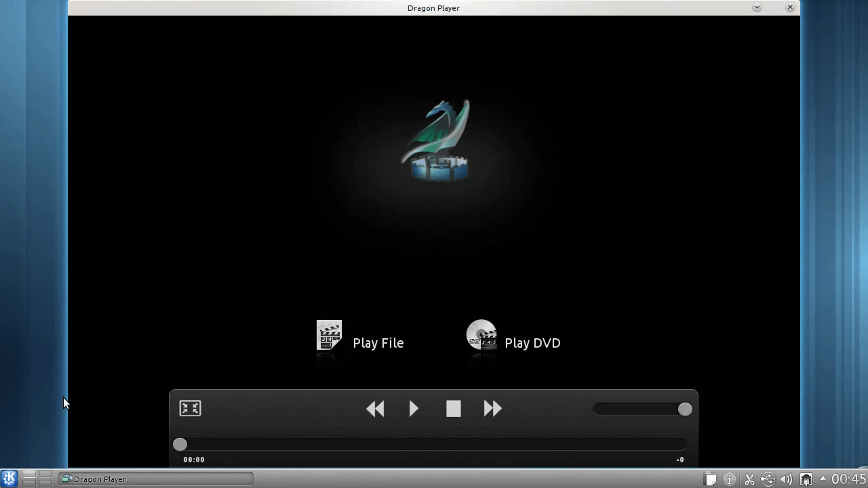Screen dimensions: 868x488
Task: Expand hidden system tray icons arrow
Action: coord(823,479)
